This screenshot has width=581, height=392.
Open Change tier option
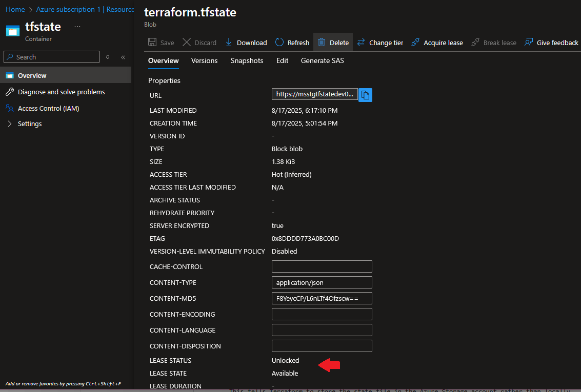pyautogui.click(x=380, y=43)
